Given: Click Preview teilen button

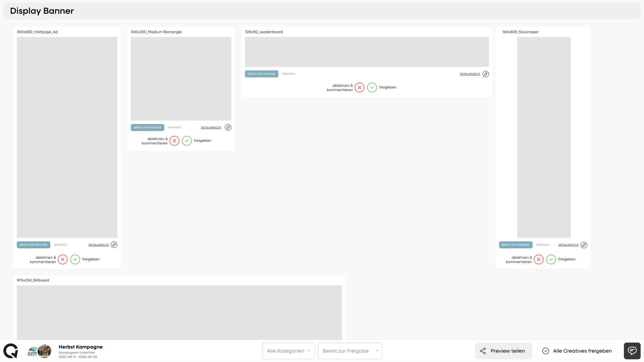Looking at the screenshot, I should click(x=503, y=351).
